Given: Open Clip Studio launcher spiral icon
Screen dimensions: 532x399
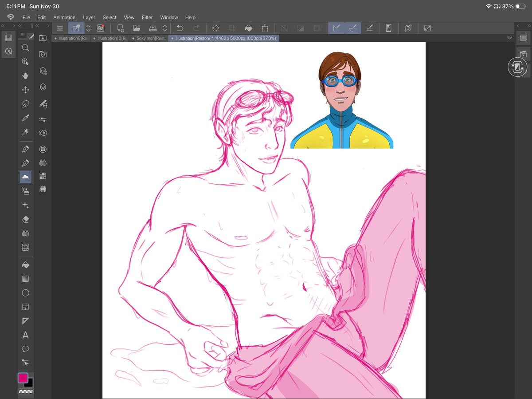Looking at the screenshot, I should point(101,28).
